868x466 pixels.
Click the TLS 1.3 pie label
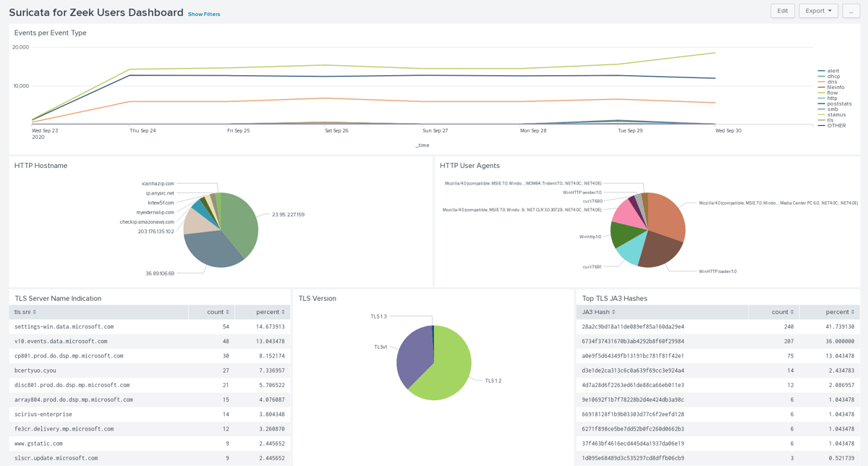[x=378, y=316]
